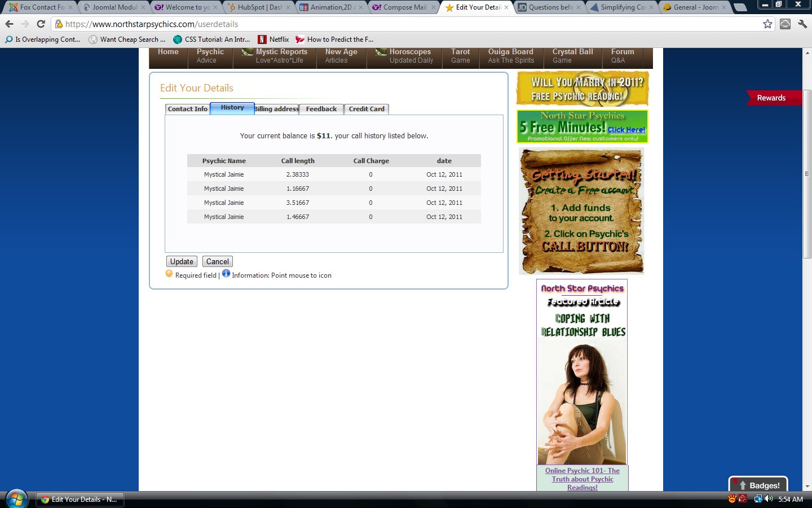Open Forum Q&A menu item
Image resolution: width=812 pixels, height=508 pixels.
point(623,55)
